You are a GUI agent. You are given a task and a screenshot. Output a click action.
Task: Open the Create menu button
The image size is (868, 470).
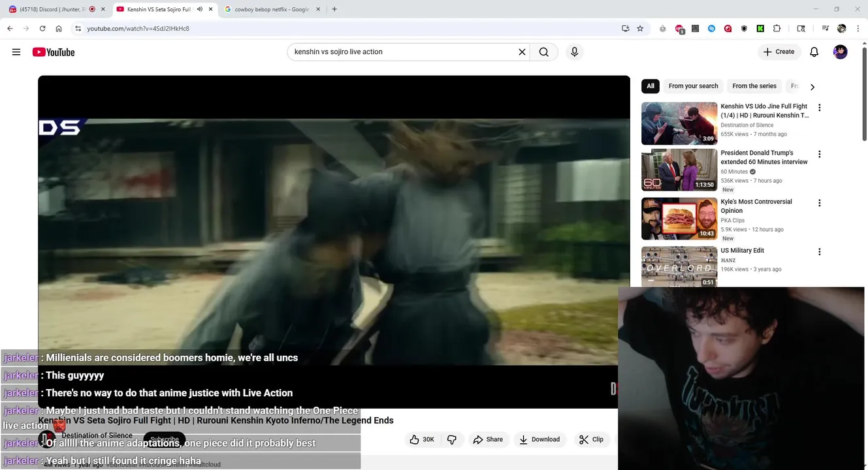pos(779,52)
